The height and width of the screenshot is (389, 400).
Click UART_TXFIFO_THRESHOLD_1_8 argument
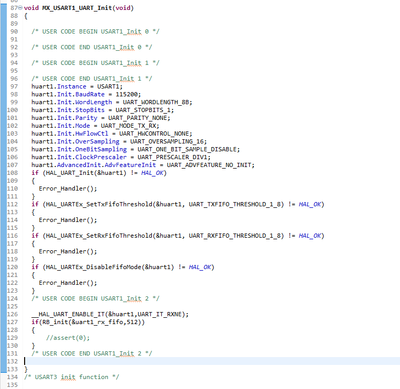point(235,204)
